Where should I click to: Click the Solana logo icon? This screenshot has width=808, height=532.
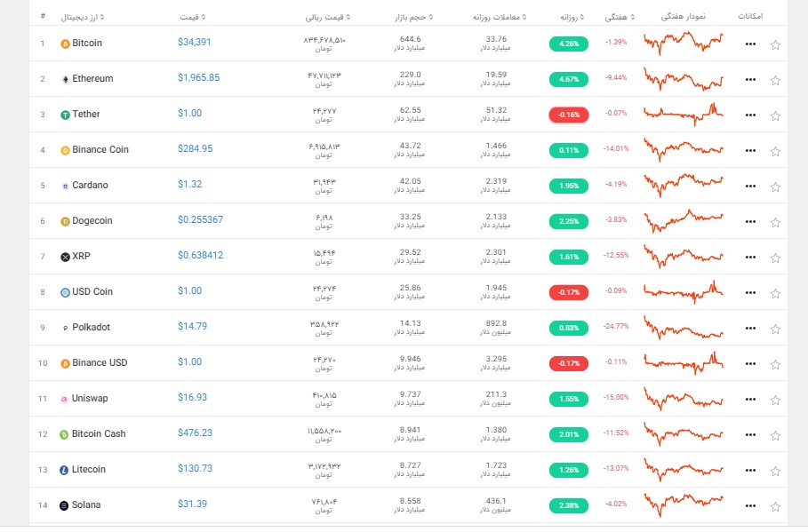tap(64, 505)
